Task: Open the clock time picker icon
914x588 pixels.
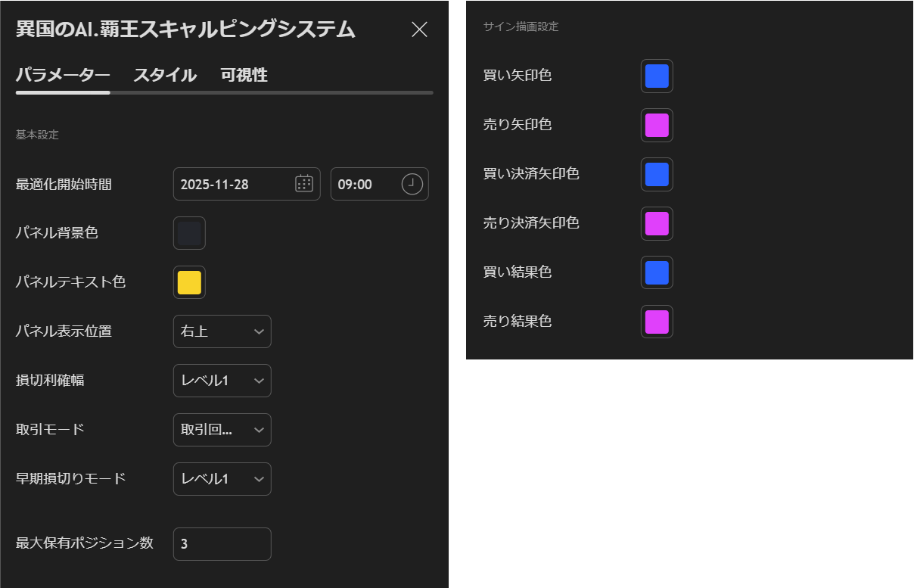Action: point(412,183)
